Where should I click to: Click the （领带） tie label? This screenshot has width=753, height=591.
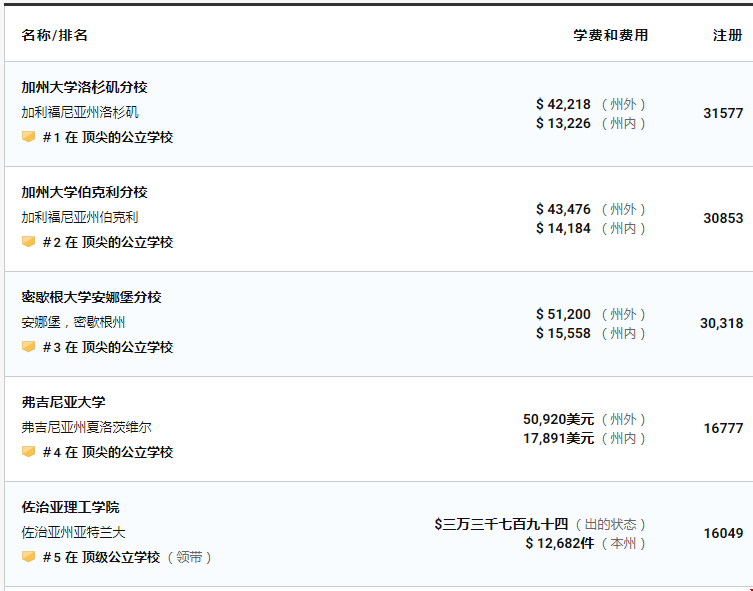pyautogui.click(x=189, y=557)
